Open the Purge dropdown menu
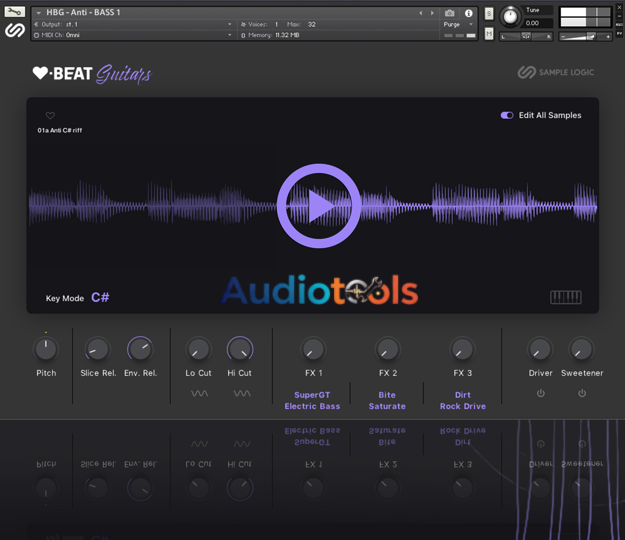 [458, 24]
